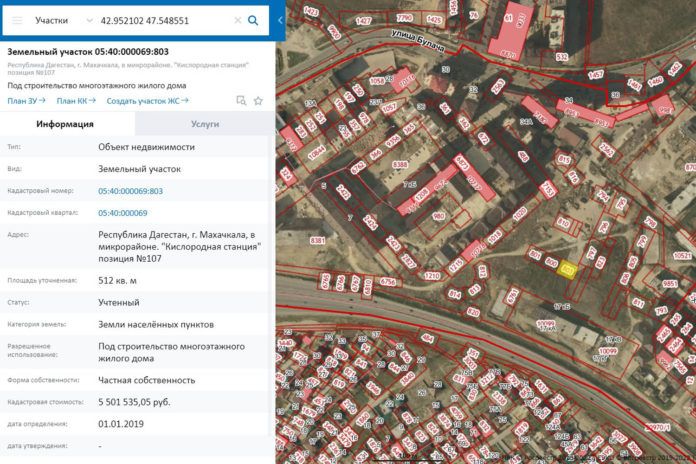The image size is (696, 464).
Task: Open the hamburger menu in search bar
Action: pyautogui.click(x=16, y=20)
